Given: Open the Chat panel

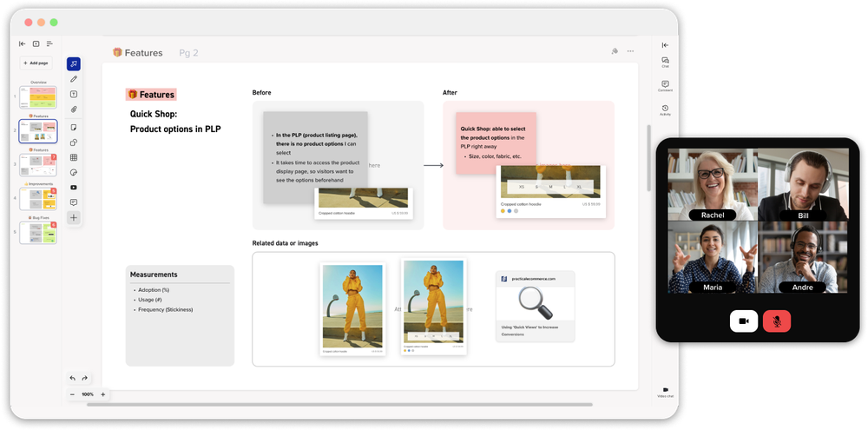Looking at the screenshot, I should (x=666, y=62).
